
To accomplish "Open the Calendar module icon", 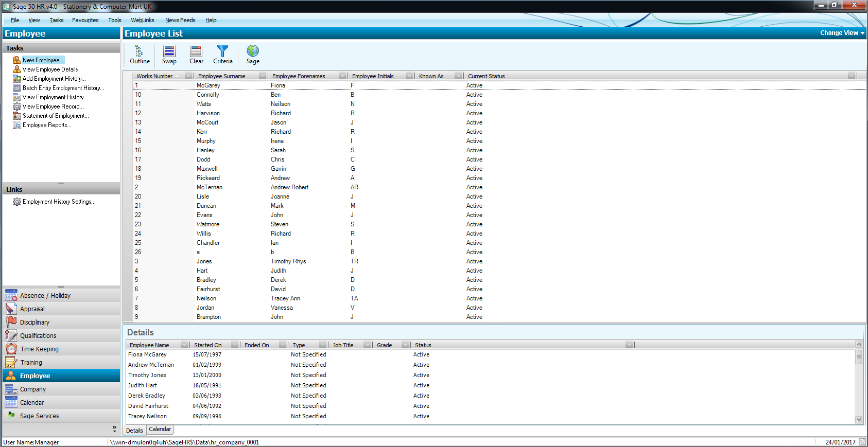I will [x=11, y=402].
